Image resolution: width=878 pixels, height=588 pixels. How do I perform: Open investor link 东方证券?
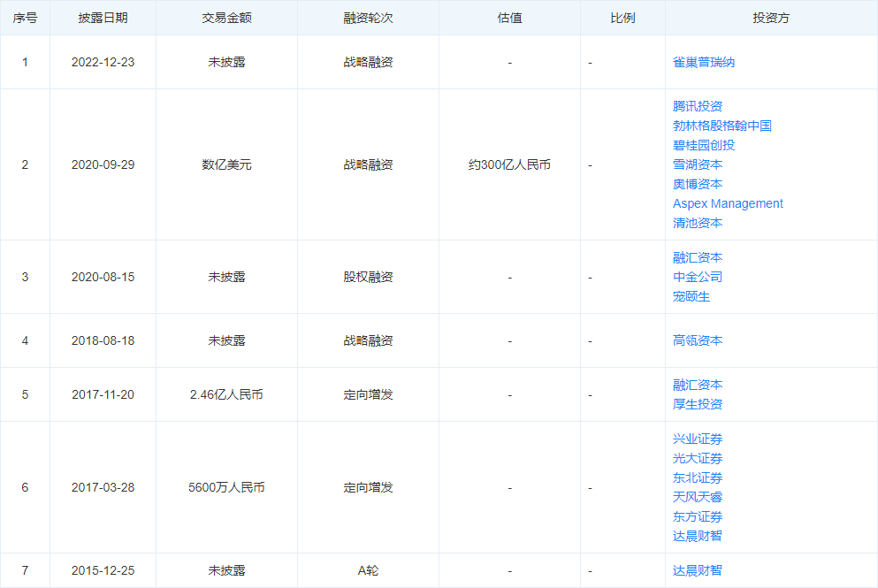pyautogui.click(x=697, y=517)
